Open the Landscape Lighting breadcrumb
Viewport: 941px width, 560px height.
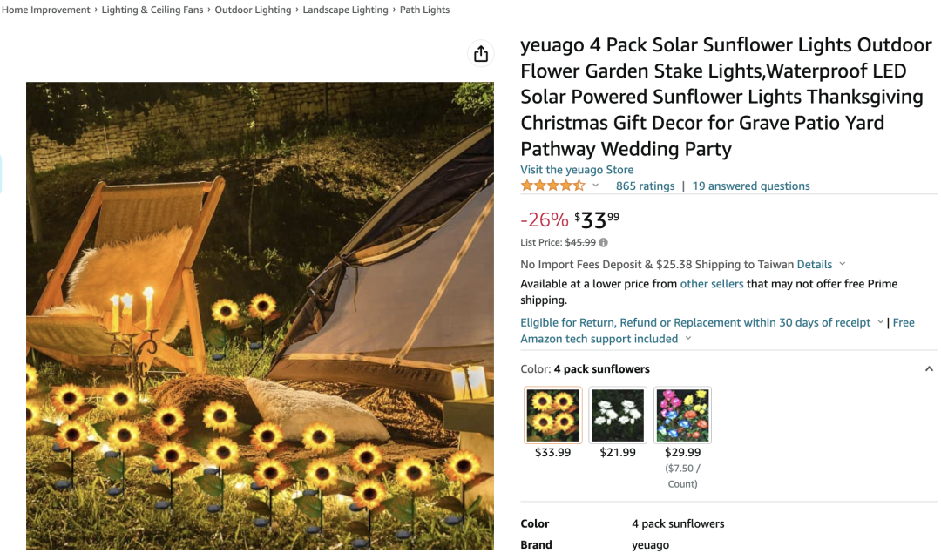click(x=345, y=10)
